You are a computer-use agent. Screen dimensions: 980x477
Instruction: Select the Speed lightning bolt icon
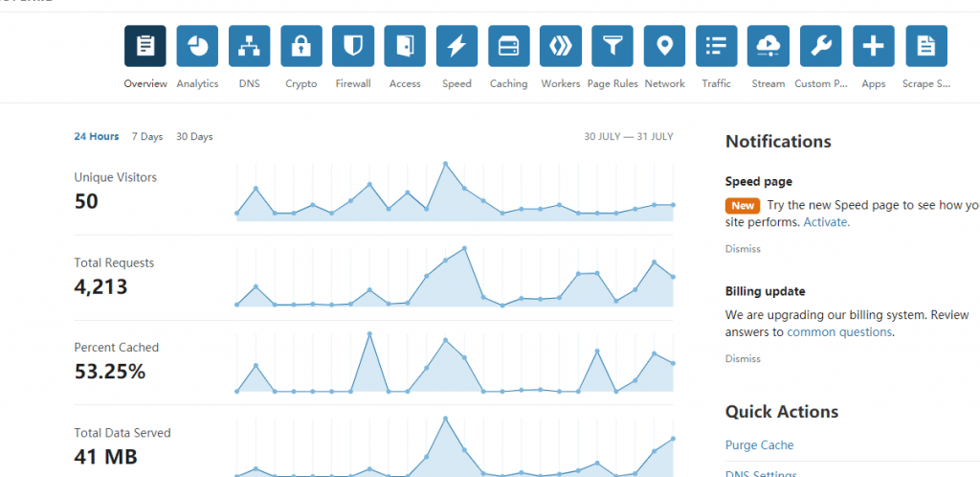[457, 46]
